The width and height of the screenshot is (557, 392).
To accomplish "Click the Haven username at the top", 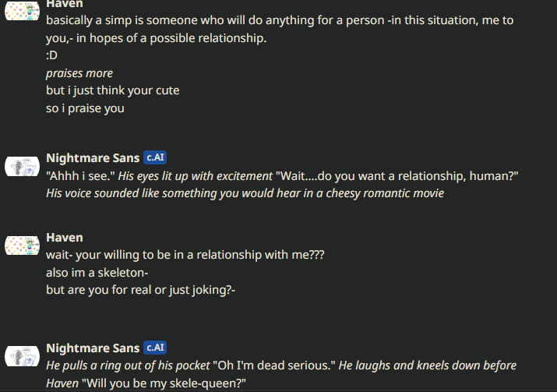I will pos(64,4).
